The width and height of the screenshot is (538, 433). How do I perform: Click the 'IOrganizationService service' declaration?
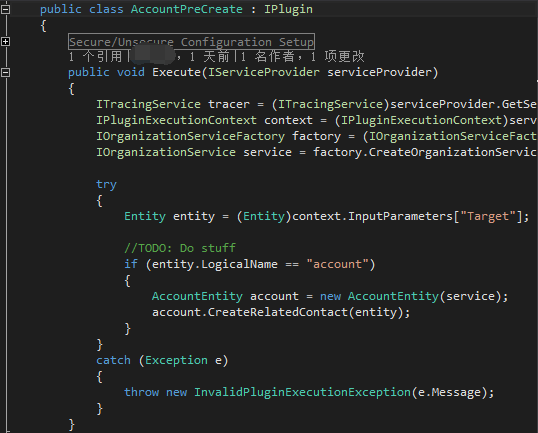(194, 152)
